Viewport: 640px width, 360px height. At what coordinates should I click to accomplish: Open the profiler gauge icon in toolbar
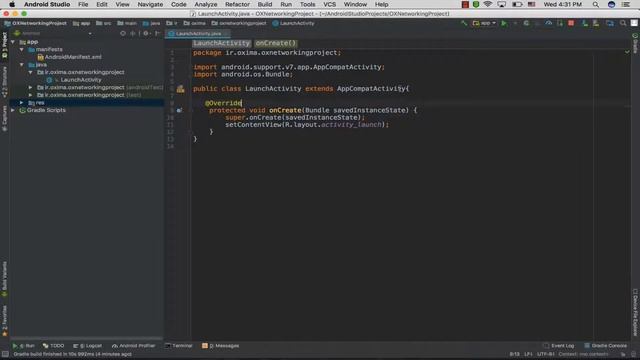[549, 23]
